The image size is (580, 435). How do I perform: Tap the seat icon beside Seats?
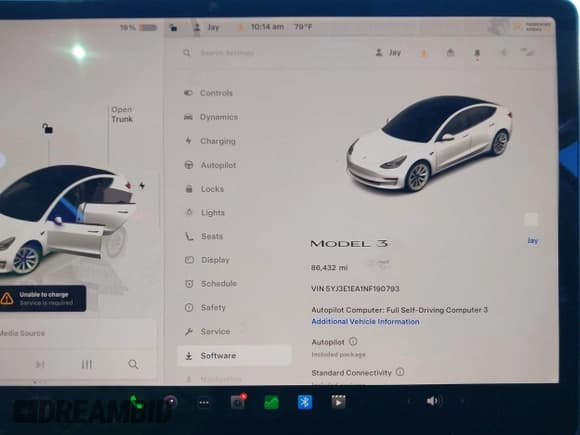pyautogui.click(x=189, y=236)
